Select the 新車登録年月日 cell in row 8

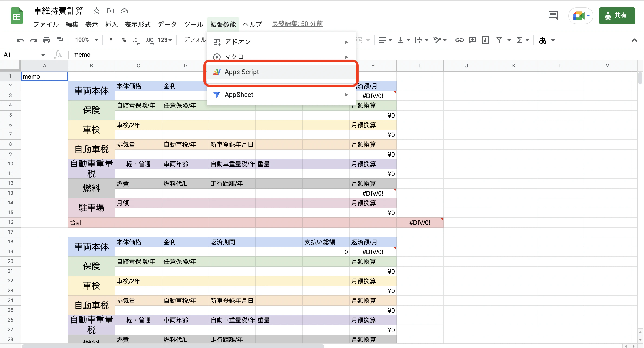232,144
